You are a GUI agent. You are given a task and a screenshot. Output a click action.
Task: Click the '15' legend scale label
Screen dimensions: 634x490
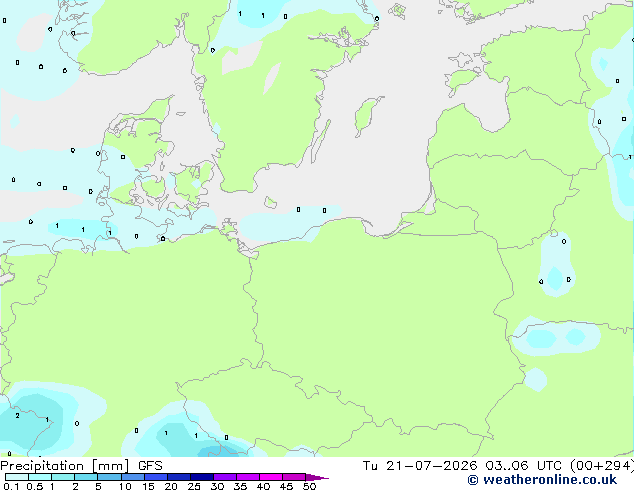pyautogui.click(x=148, y=486)
